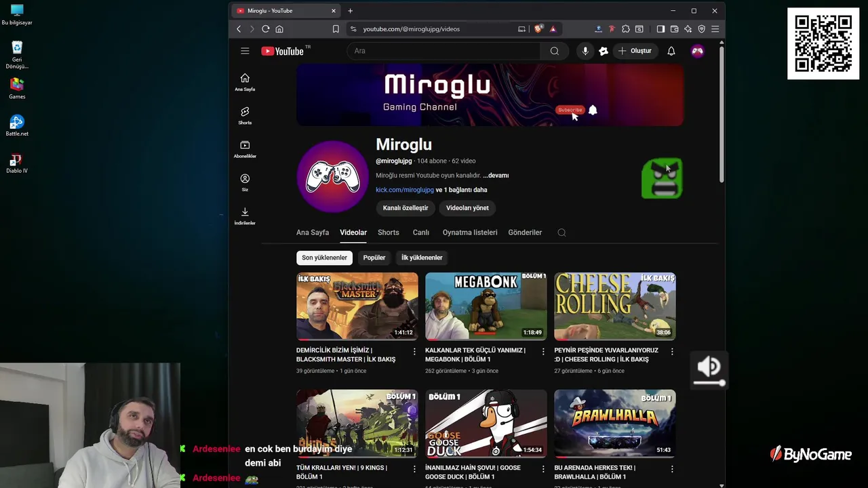Viewport: 868px width, 488px height.
Task: Switch to the Videolar tab
Action: tap(353, 232)
